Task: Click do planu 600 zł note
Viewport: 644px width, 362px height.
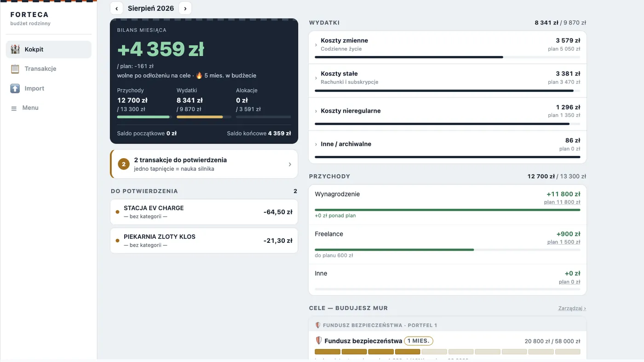Action: point(334,255)
